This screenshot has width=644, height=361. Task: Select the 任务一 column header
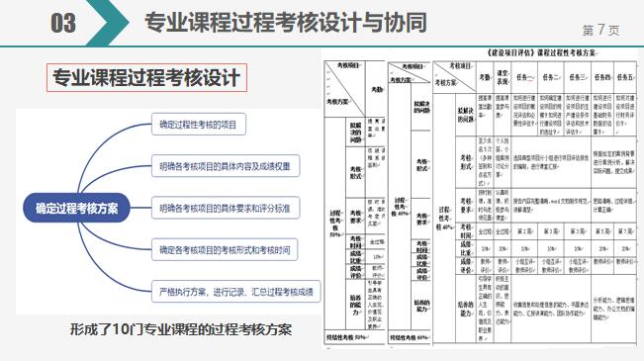[x=524, y=77]
